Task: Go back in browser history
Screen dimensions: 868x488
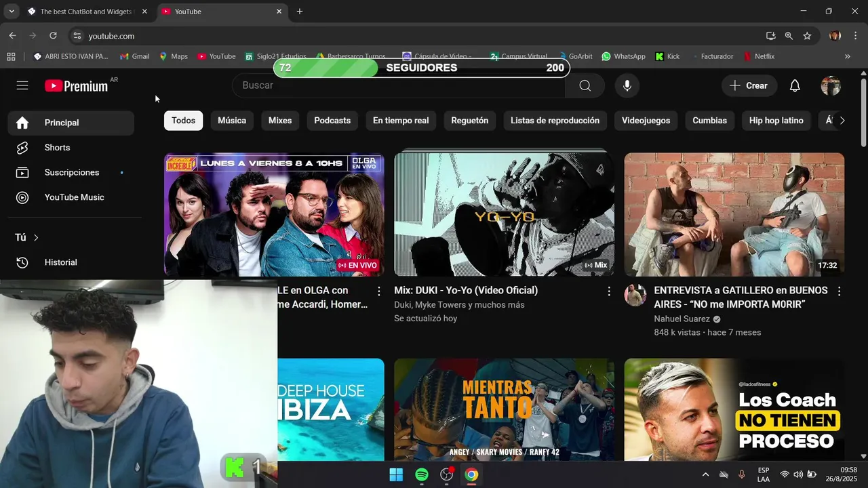Action: (x=12, y=36)
